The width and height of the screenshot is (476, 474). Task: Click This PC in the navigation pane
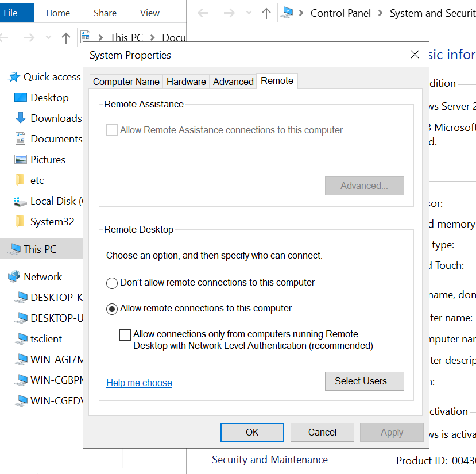40,249
